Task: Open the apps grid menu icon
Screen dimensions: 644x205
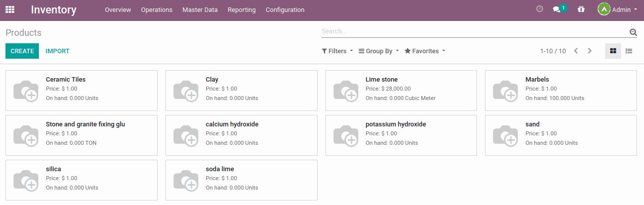Action: [10, 10]
